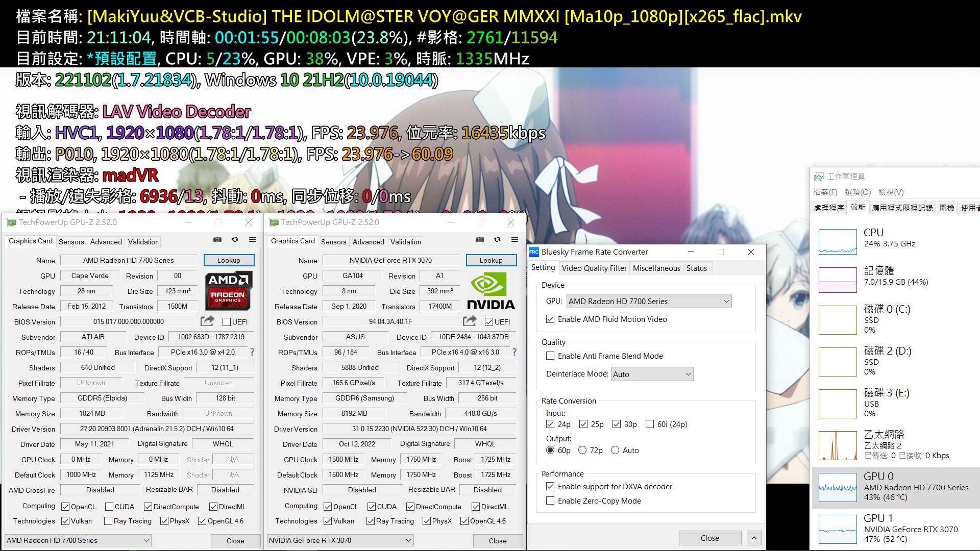Screen dimensions: 980x551
Task: Open GPU selector dropdown showing RTX 3070
Action: (340, 540)
